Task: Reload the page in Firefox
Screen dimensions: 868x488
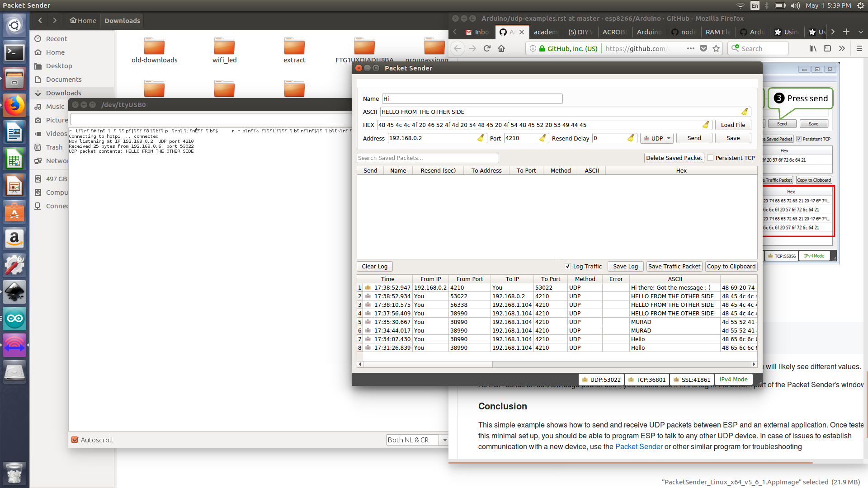Action: click(487, 48)
